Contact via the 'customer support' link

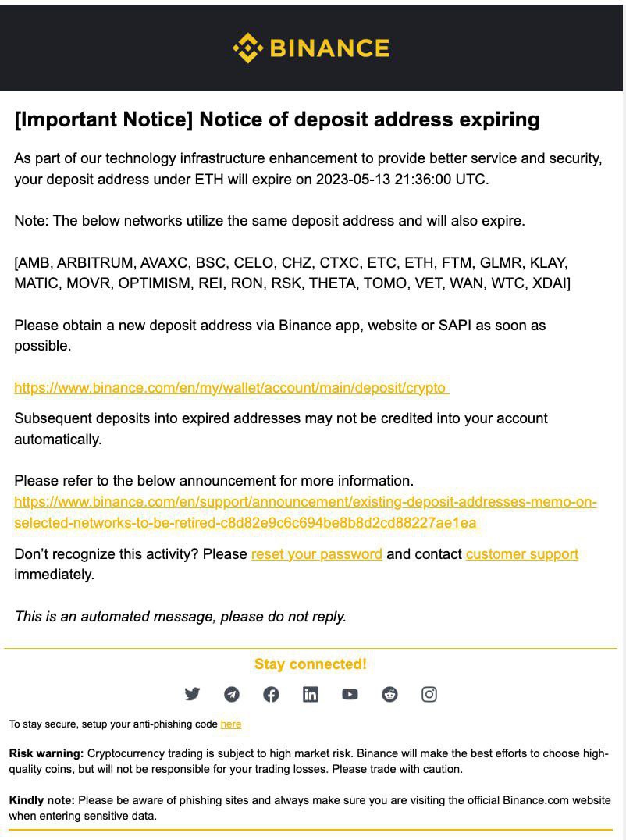(521, 554)
